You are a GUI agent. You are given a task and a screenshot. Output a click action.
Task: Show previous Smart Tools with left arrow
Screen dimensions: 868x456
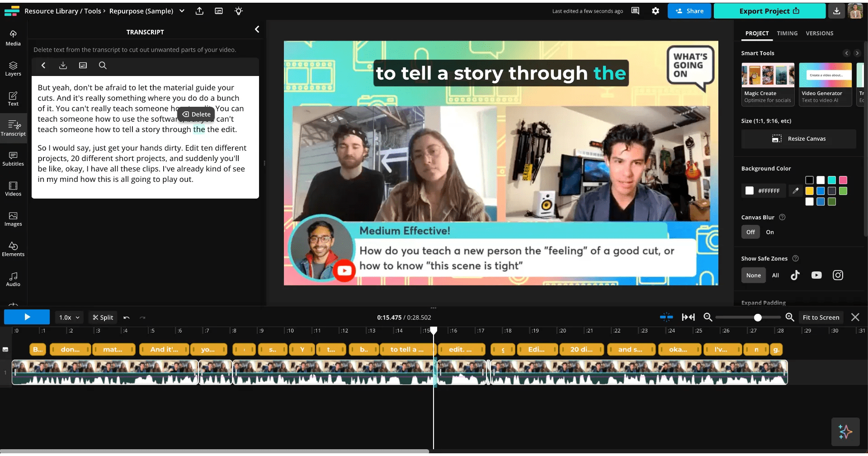847,53
